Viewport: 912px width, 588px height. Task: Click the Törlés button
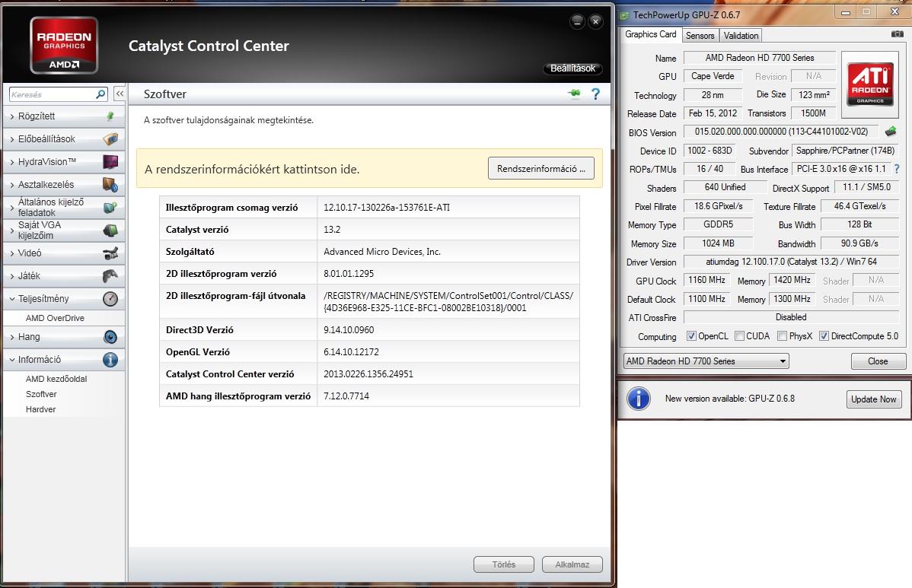coord(504,564)
